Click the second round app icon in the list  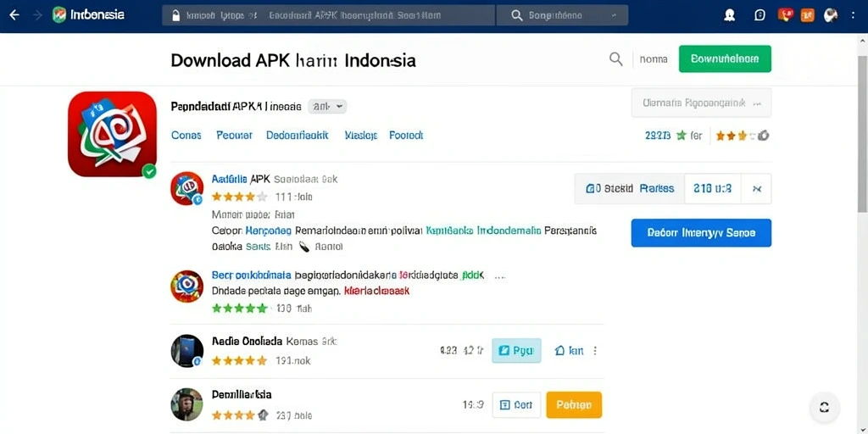(186, 287)
